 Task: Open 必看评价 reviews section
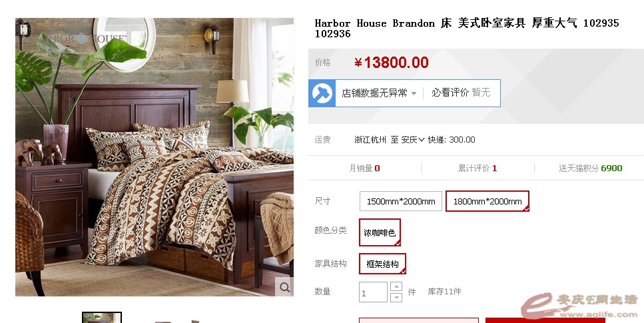coord(461,93)
